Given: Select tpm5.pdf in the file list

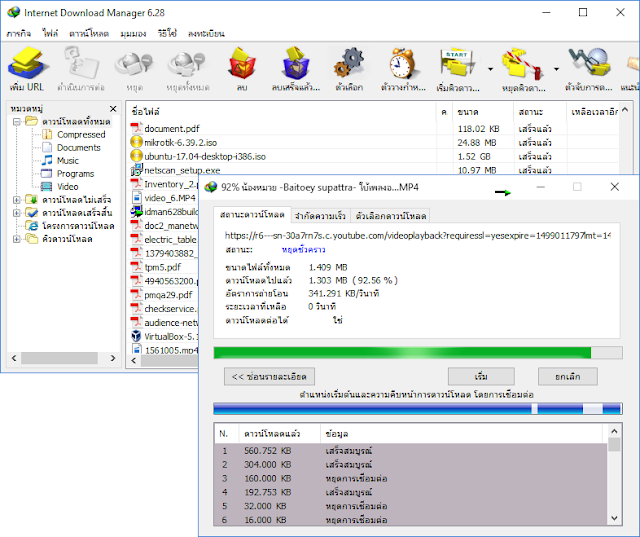Looking at the screenshot, I should (x=162, y=267).
